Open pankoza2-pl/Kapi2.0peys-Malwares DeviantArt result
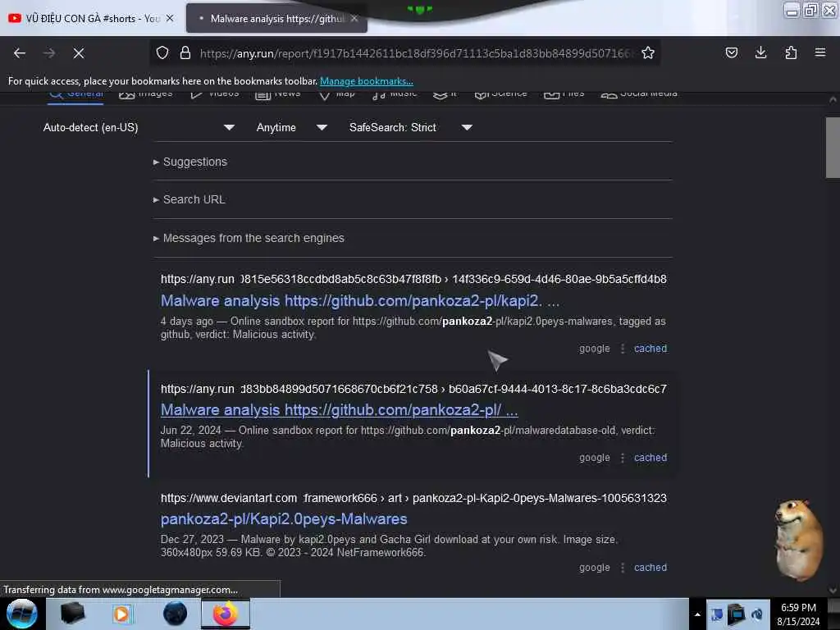840x630 pixels. (x=284, y=519)
